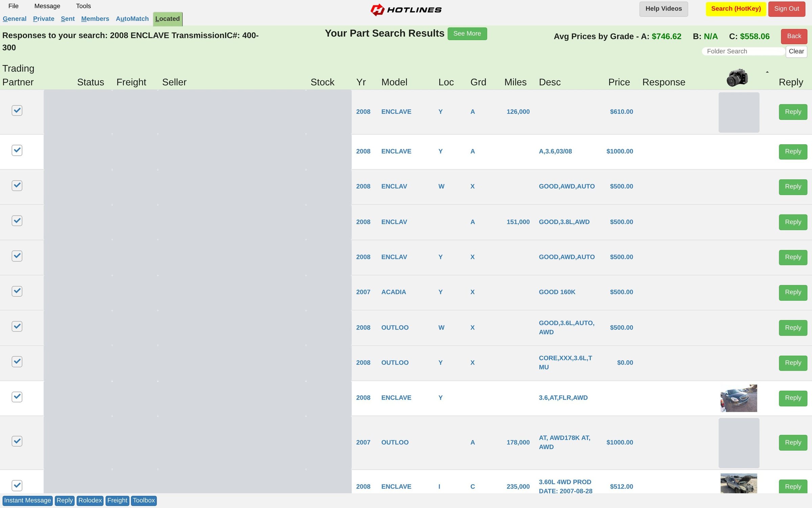Open photo thumbnail for 3.6,AT,FLR,AWD Enclave
812x508 pixels.
(739, 398)
